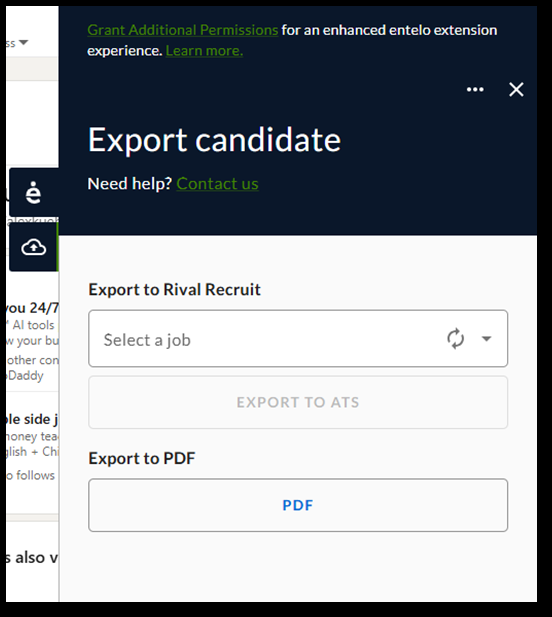
Task: Expand the Select a job dropdown arrow
Action: [486, 338]
